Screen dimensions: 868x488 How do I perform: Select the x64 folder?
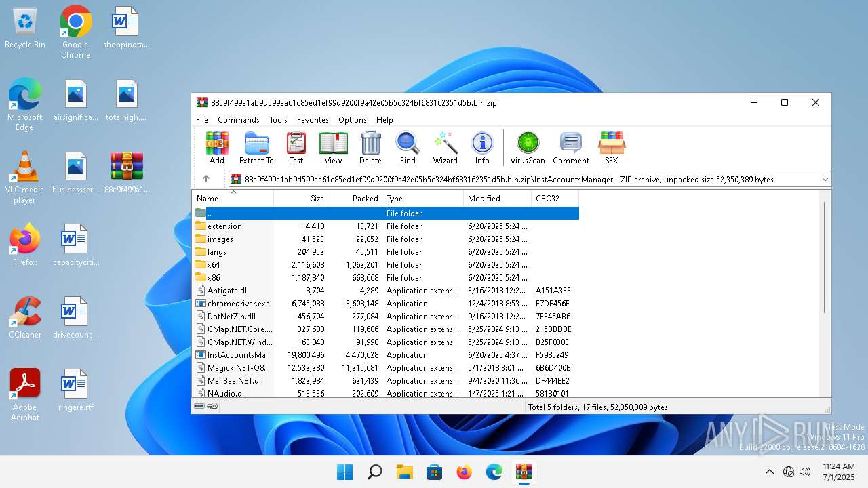pyautogui.click(x=386, y=265)
